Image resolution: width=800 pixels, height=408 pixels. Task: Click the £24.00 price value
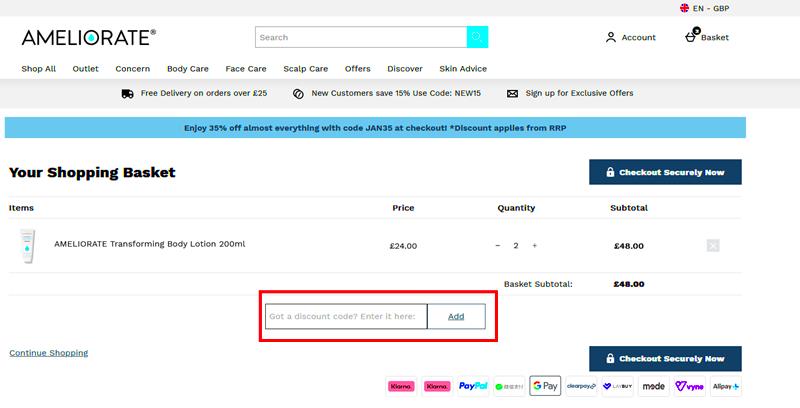coord(403,246)
